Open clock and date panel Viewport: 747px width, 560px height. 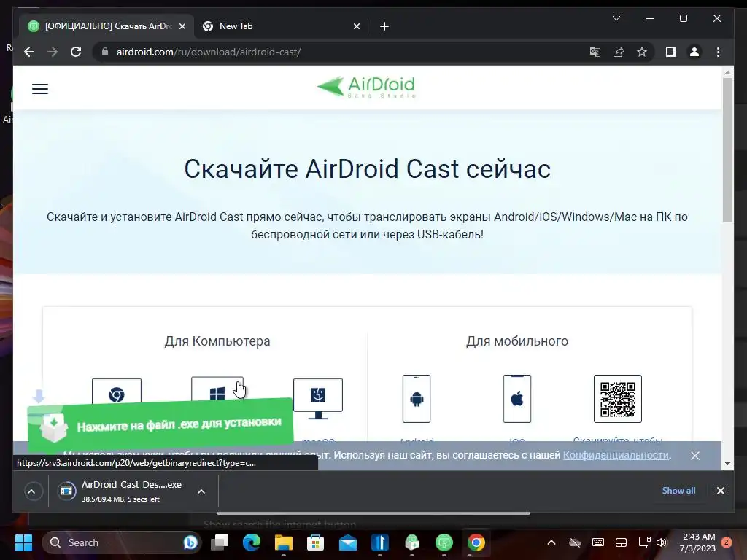pos(698,542)
